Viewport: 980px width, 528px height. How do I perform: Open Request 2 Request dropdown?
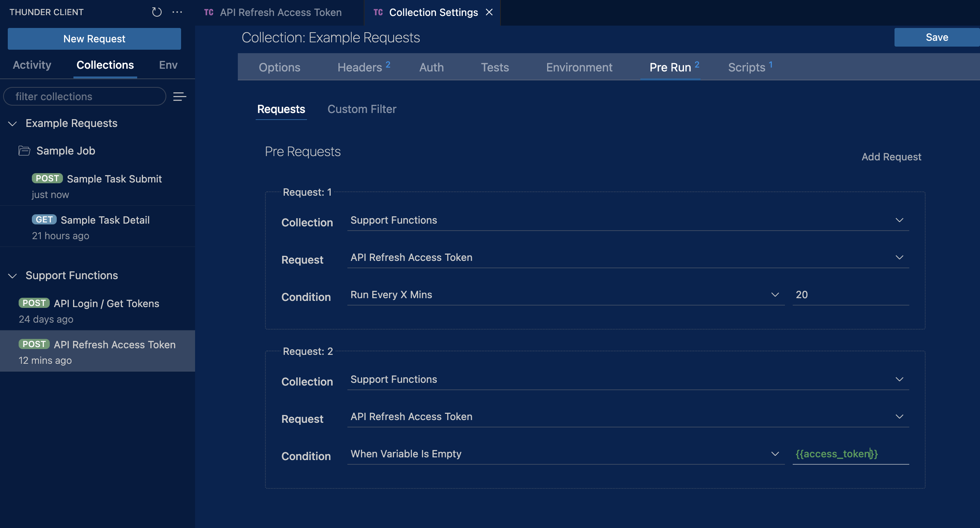pyautogui.click(x=628, y=417)
